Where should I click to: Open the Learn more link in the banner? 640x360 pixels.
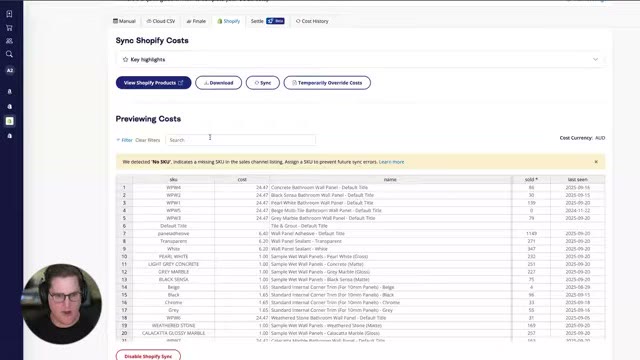[391, 162]
